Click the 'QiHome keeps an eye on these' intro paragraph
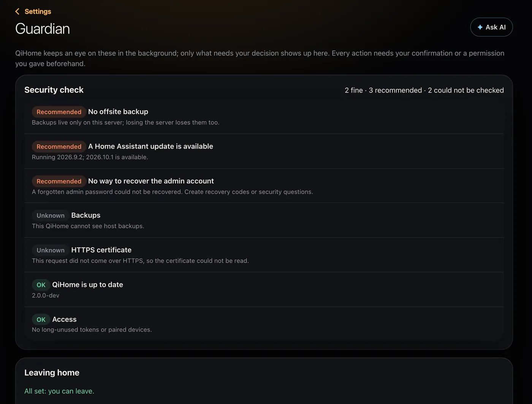Viewport: 532px width, 404px height. 260,59
